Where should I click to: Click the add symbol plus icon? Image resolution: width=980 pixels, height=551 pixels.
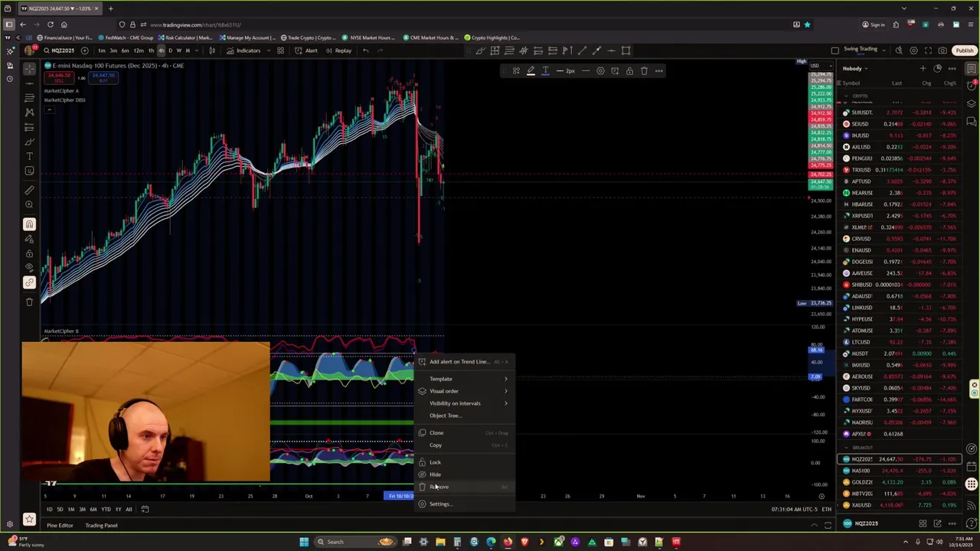84,51
